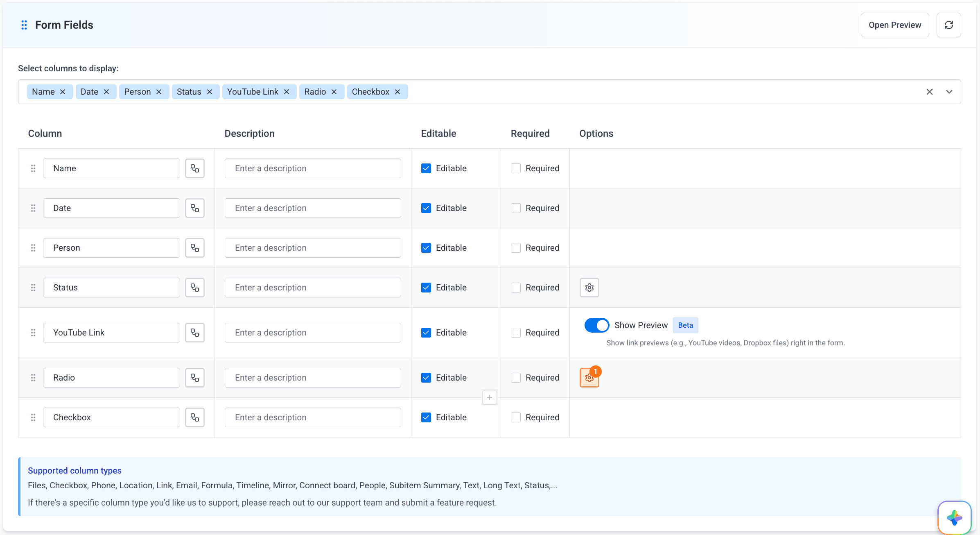Click the Checkbox column label field
Image resolution: width=980 pixels, height=535 pixels.
111,417
